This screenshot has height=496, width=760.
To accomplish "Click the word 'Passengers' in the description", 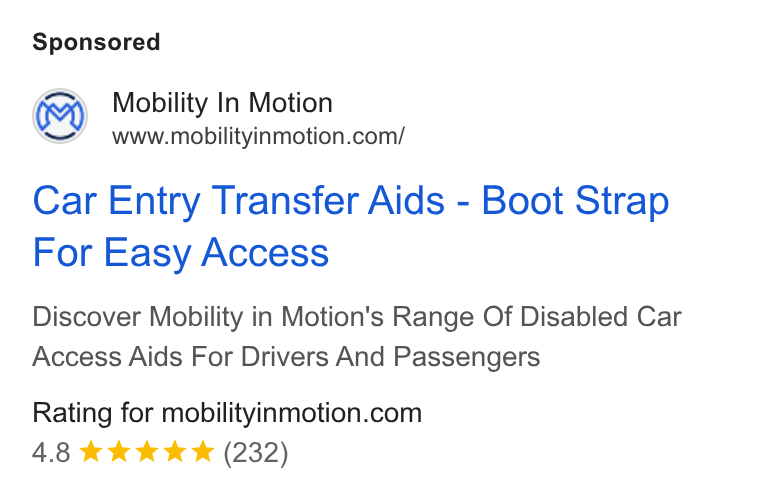I will 467,357.
